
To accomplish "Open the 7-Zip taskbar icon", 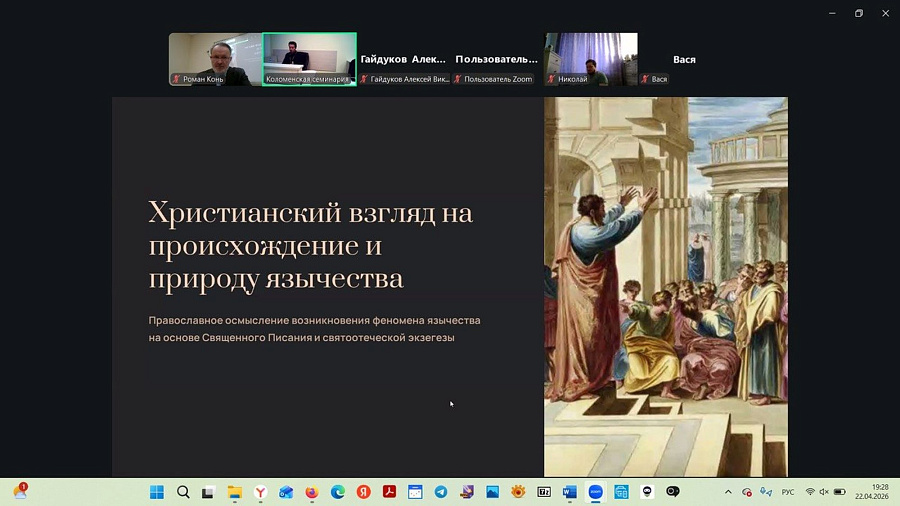I will point(544,492).
